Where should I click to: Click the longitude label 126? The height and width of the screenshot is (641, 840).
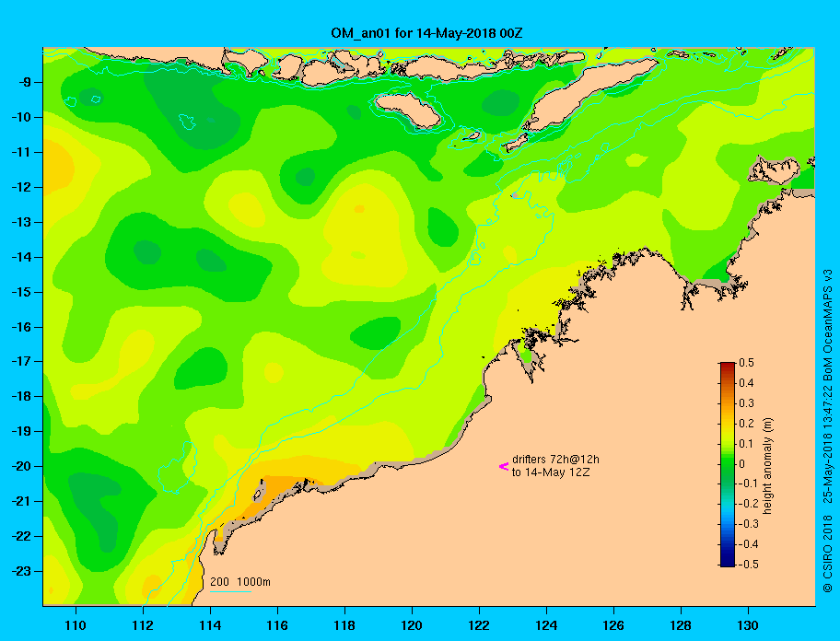[613, 625]
